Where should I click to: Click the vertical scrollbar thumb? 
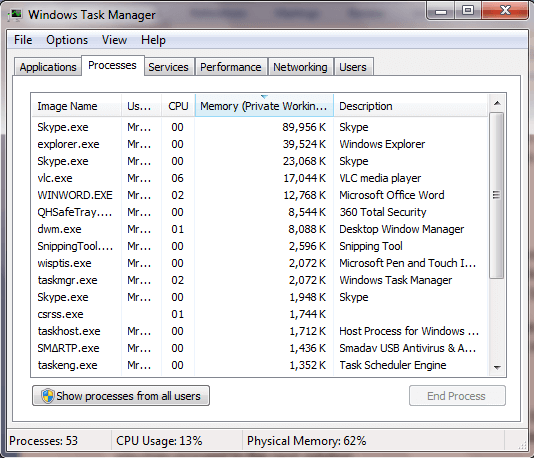[497, 195]
